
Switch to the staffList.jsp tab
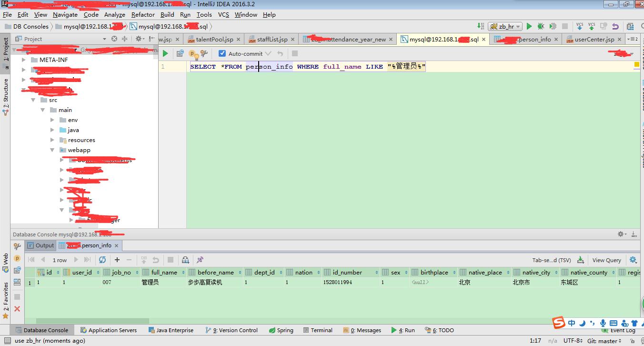coord(272,39)
